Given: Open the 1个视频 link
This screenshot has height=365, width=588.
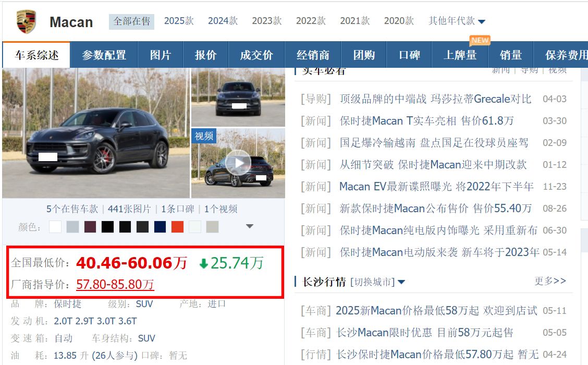Looking at the screenshot, I should (221, 209).
